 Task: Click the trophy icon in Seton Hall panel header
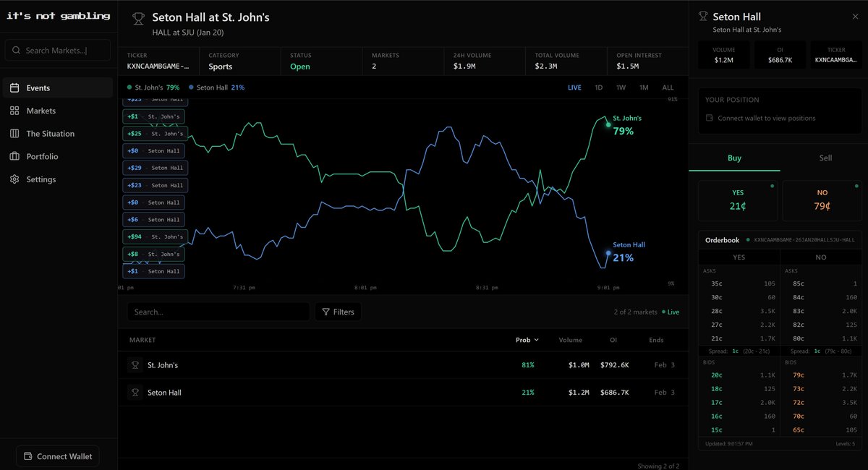[702, 17]
